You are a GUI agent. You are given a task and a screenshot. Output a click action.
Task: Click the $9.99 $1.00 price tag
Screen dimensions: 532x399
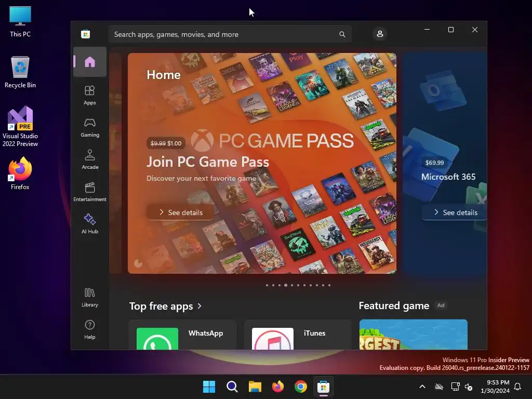(x=166, y=143)
